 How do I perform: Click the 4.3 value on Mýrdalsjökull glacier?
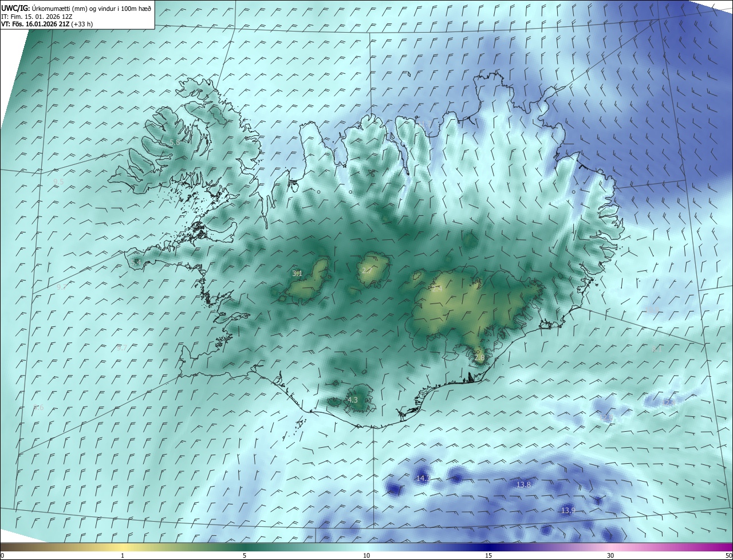coord(353,400)
